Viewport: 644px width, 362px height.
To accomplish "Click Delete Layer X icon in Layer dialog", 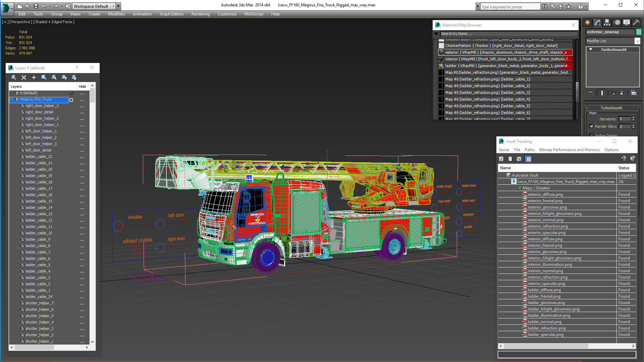I will click(24, 77).
